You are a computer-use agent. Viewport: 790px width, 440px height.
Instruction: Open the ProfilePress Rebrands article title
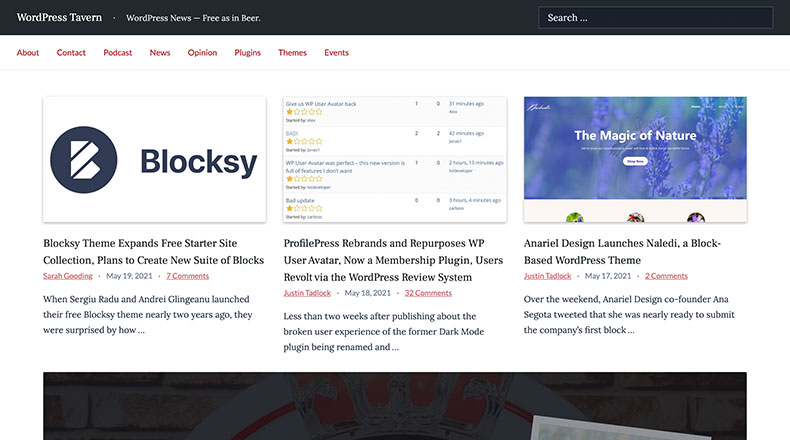[393, 260]
